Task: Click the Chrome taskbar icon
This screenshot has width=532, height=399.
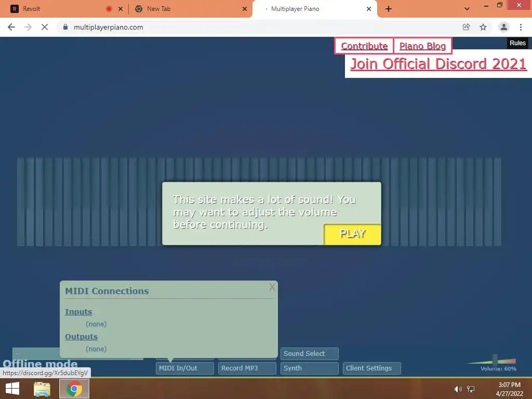Action: tap(74, 389)
